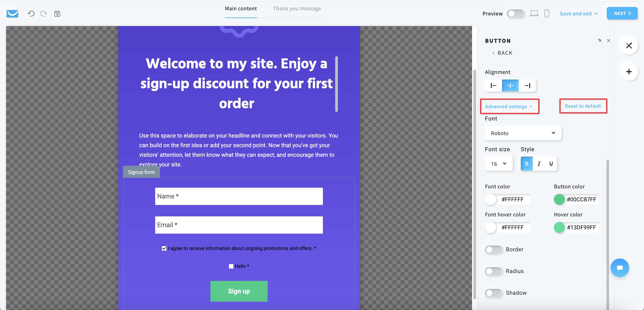Toggle the Preview switch

(515, 13)
